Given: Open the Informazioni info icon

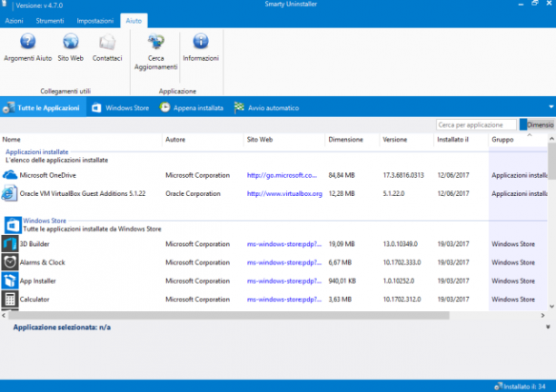Looking at the screenshot, I should (201, 41).
